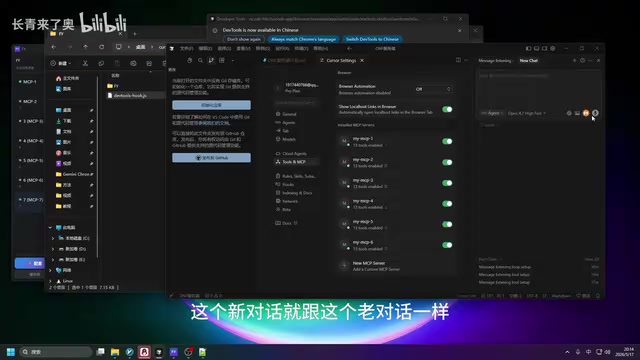Screen dimensions: 640x360
Task: Click the chat message input field
Action: pyautogui.click(x=539, y=92)
